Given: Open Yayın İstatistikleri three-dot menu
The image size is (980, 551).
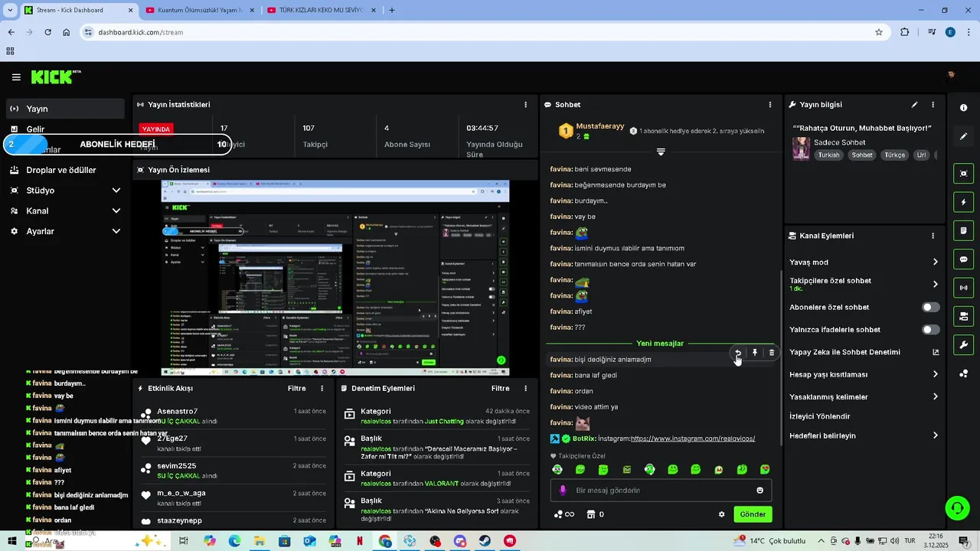Looking at the screenshot, I should coord(525,105).
